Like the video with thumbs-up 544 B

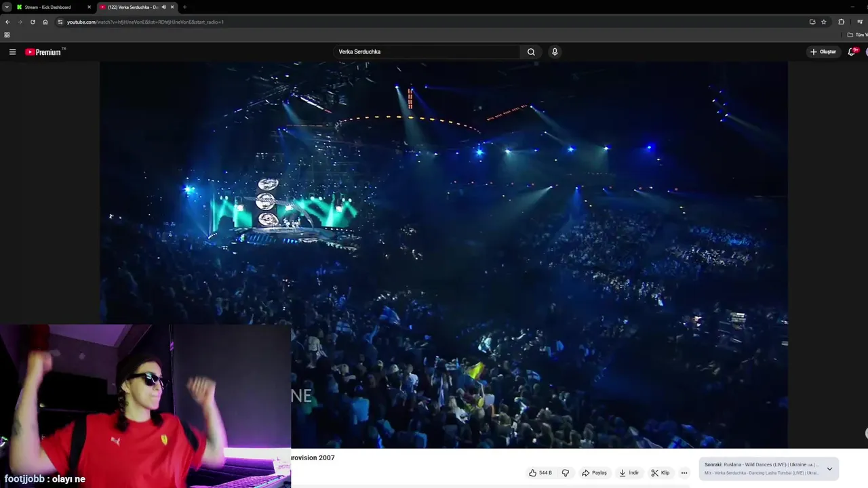[540, 473]
